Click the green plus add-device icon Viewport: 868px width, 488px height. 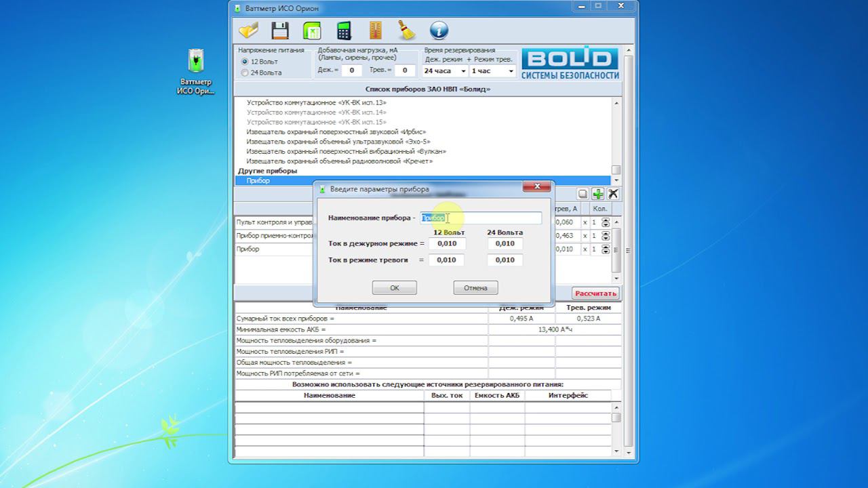(597, 194)
